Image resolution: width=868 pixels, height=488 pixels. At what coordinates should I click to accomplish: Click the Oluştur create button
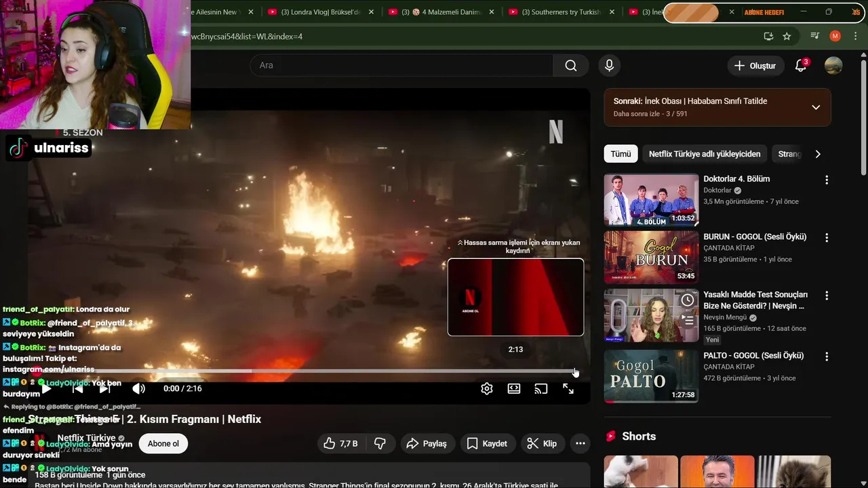[x=755, y=66]
